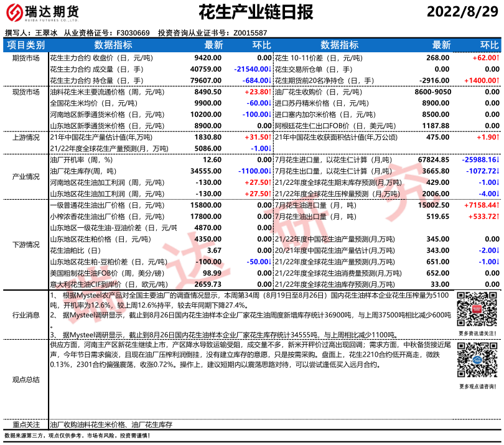
Task: Click the blue down arrow beside -21540.00
Action: tap(269, 69)
